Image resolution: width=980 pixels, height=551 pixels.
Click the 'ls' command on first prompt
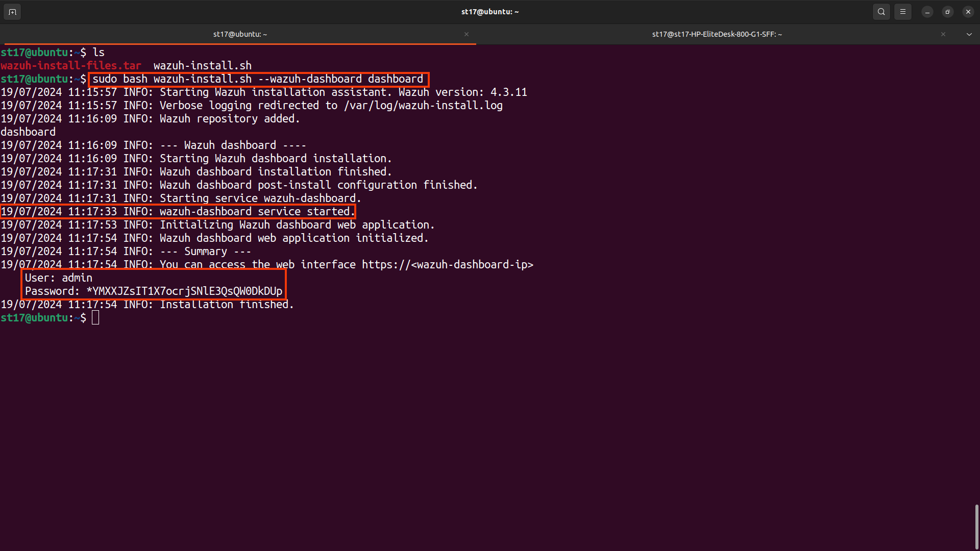pyautogui.click(x=99, y=53)
